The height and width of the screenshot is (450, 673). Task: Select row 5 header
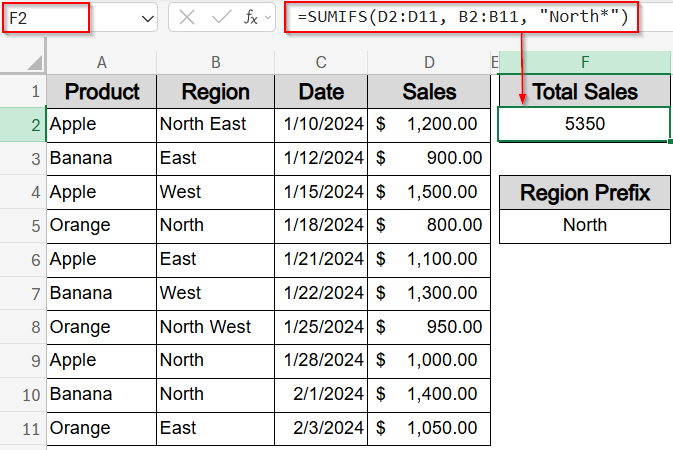[x=23, y=226]
